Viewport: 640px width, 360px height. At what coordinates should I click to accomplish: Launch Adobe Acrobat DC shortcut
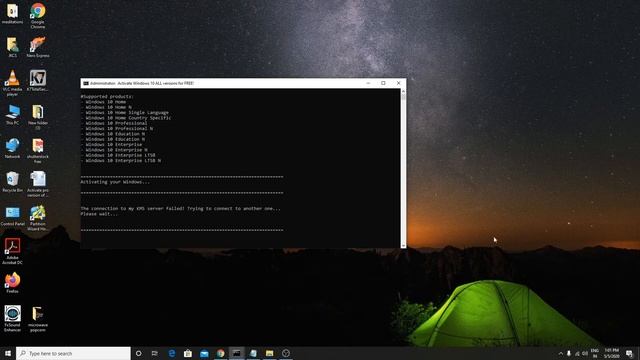12,251
